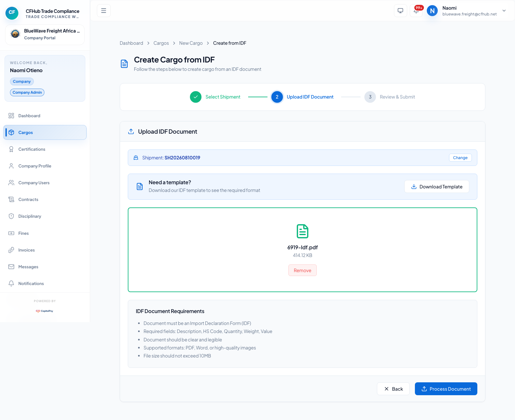Click the monitor display icon in header

(400, 11)
